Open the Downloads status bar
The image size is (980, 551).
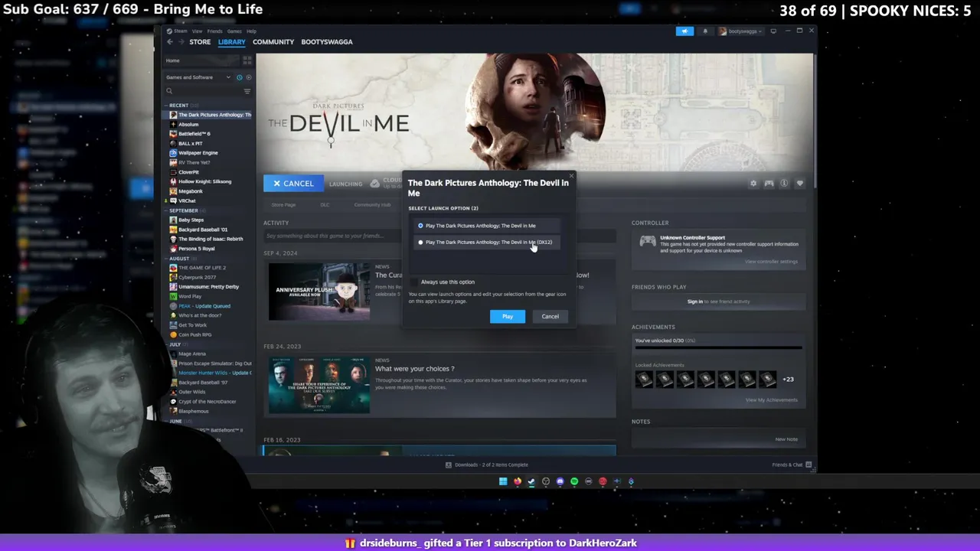pos(488,465)
